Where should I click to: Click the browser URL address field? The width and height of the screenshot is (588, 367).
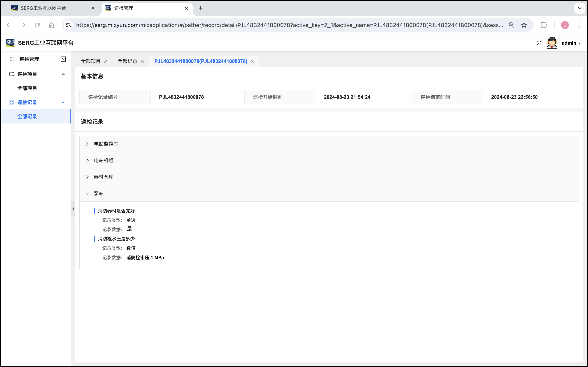289,25
